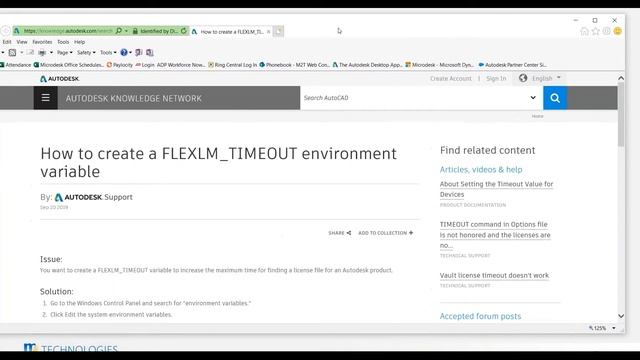Open Microdesk Office Schedules bookmark
Image resolution: width=640 pixels, height=360 pixels.
69,65
